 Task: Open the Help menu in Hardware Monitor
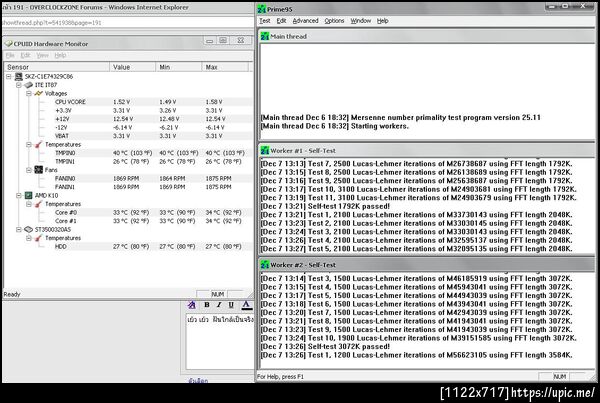(60, 55)
